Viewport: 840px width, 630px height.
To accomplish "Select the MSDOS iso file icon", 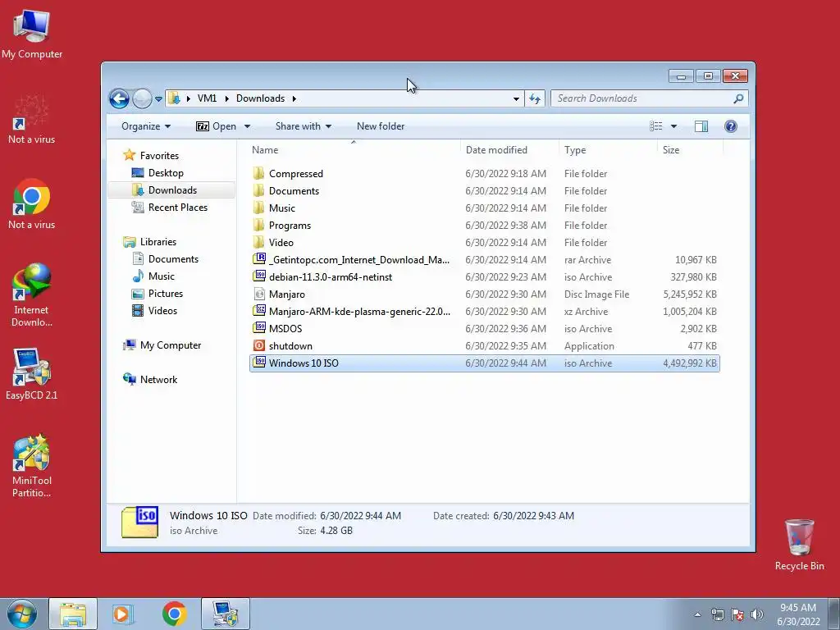I will [x=259, y=328].
